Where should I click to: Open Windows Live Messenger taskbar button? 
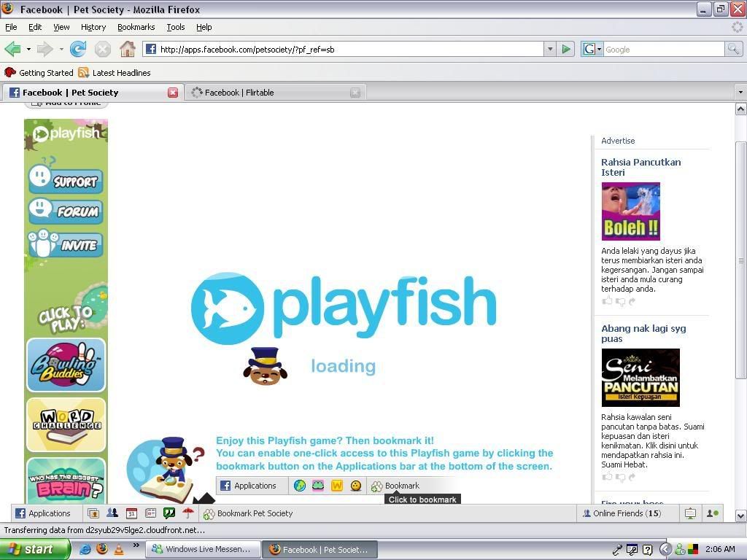click(201, 549)
